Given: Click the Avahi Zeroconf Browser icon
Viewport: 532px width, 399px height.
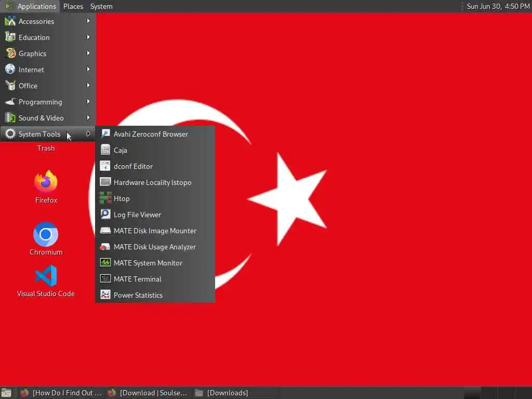Looking at the screenshot, I should tap(105, 134).
